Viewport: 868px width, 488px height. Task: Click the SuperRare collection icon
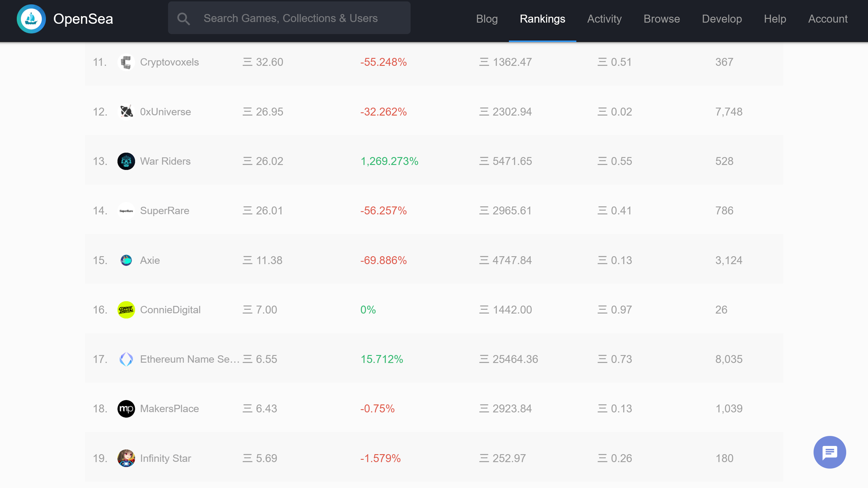pos(126,211)
